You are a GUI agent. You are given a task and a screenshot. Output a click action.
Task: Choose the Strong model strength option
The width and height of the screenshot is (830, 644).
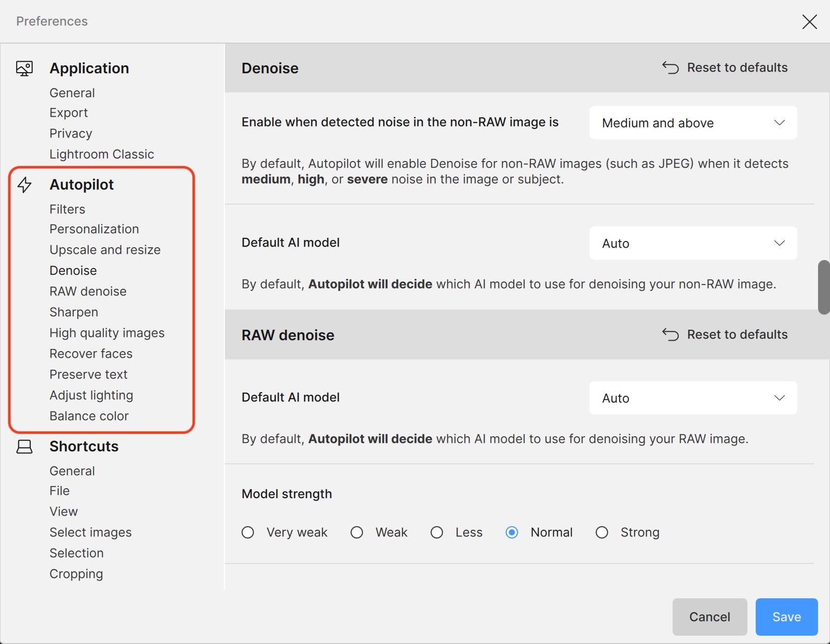click(x=601, y=532)
